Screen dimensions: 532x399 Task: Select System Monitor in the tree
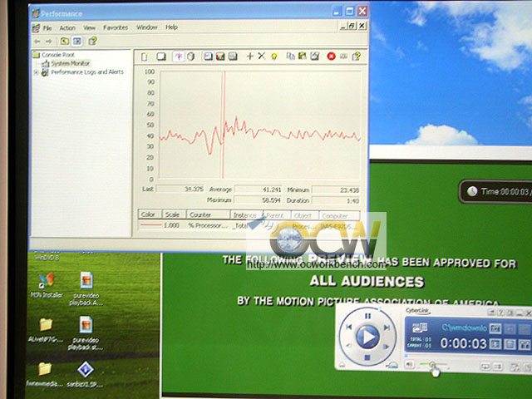(70, 63)
